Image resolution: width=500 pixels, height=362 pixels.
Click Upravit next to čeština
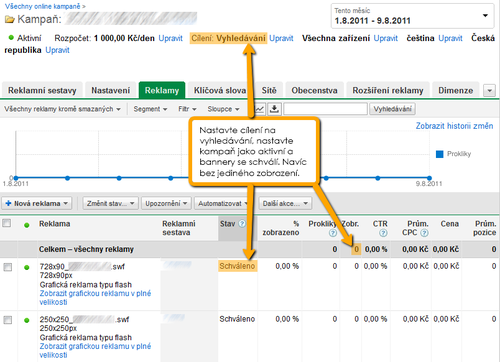[x=450, y=38]
